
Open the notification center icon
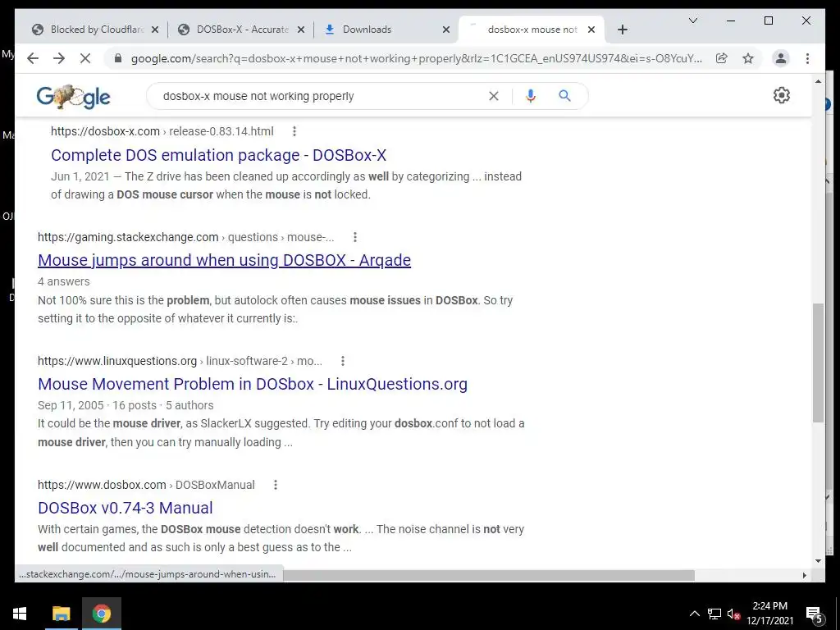pos(815,614)
